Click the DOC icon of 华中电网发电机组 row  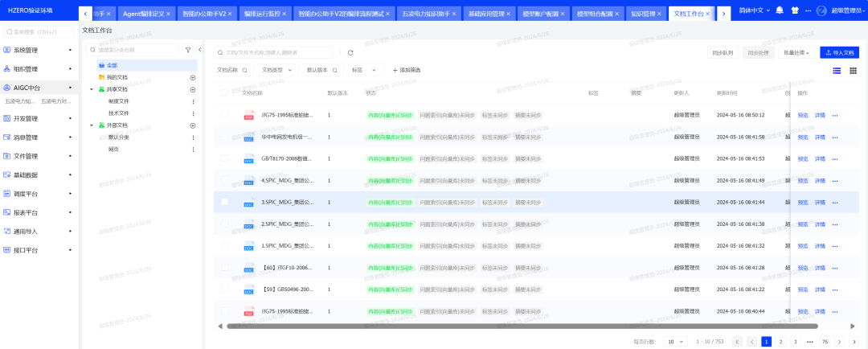(x=248, y=137)
